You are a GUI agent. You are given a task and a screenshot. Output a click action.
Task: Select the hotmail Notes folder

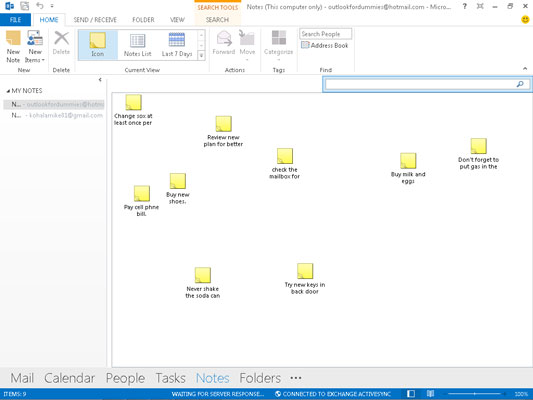[x=54, y=104]
